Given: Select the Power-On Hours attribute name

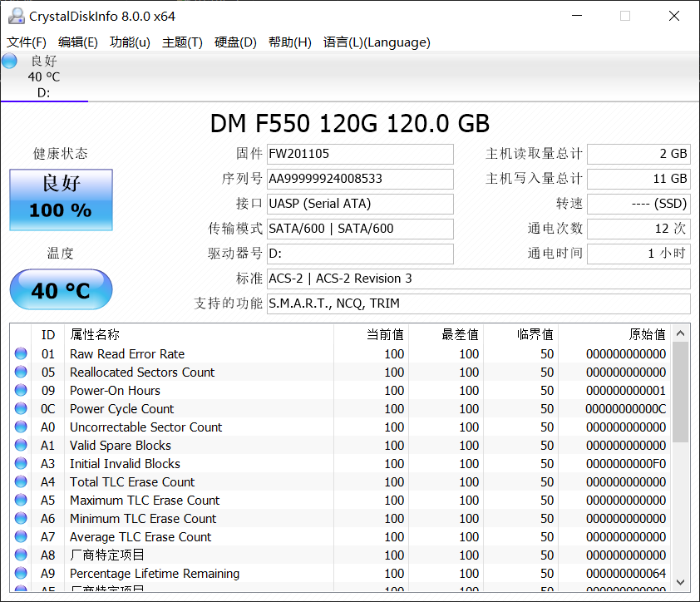Looking at the screenshot, I should point(115,391).
